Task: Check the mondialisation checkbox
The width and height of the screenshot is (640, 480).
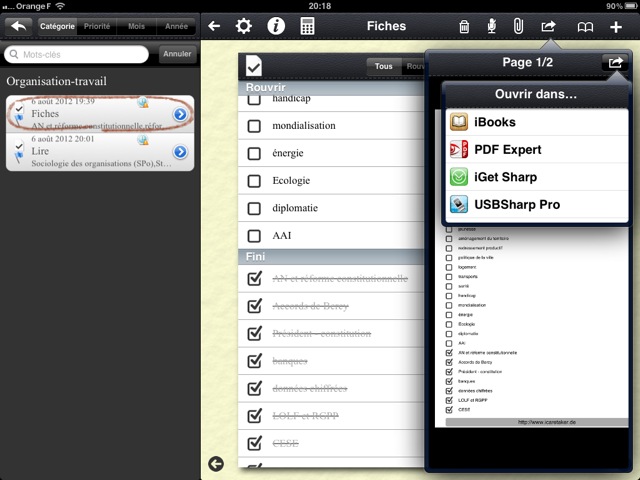Action: 254,126
